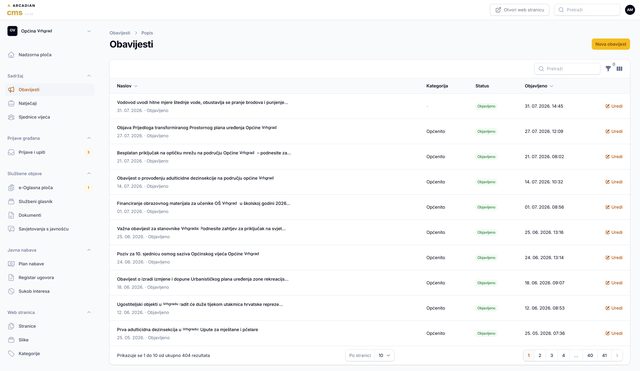Click the Natječaji sidebar icon
The height and width of the screenshot is (371, 640).
(x=11, y=104)
